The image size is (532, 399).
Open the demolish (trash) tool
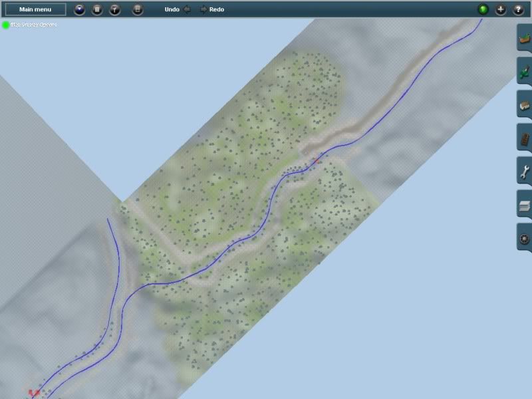point(96,9)
